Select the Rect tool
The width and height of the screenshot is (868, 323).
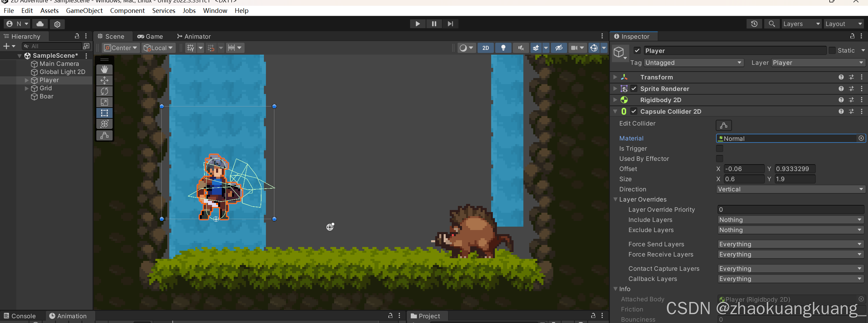click(x=104, y=113)
